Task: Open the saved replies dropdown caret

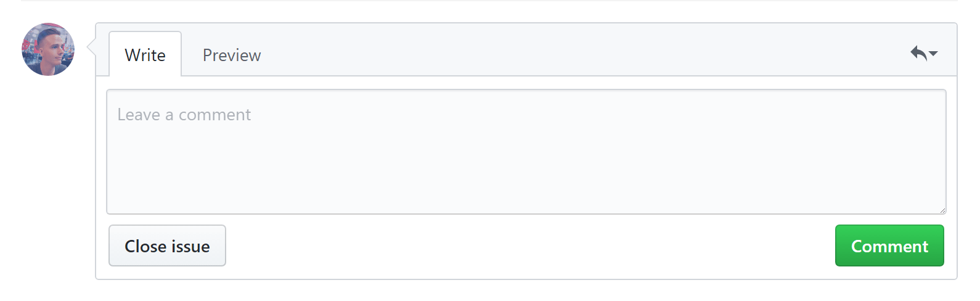Action: tap(933, 54)
